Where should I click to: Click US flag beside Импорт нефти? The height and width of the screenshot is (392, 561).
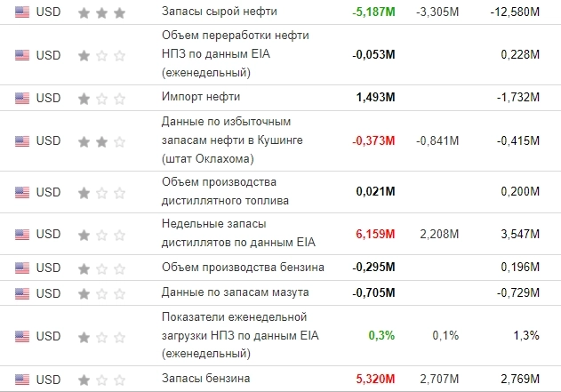pyautogui.click(x=22, y=97)
